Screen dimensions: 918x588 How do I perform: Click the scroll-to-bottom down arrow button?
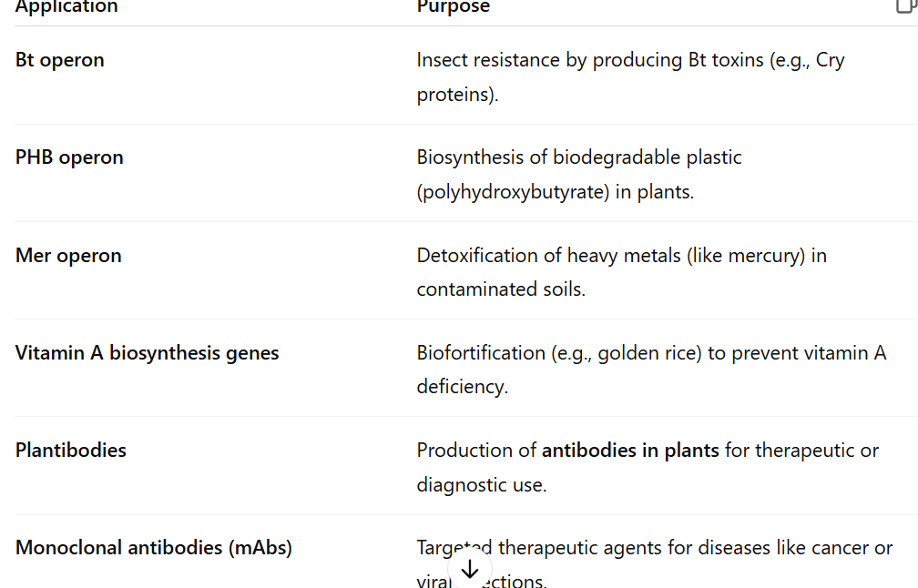point(470,569)
